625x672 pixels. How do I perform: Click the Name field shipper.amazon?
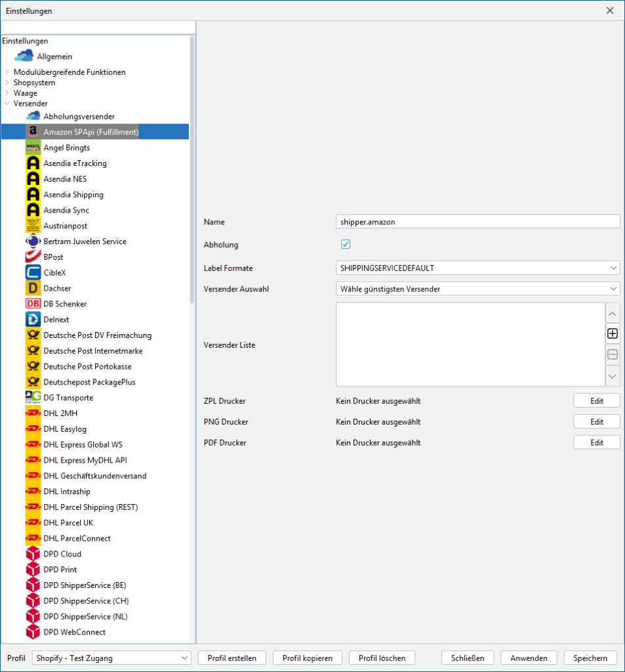(x=477, y=222)
